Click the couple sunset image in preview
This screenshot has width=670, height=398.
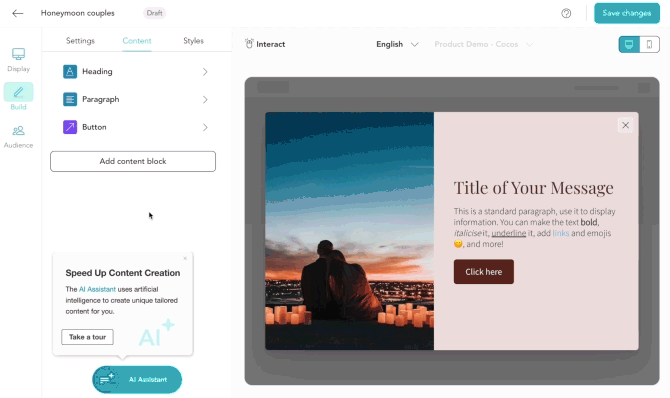(x=350, y=231)
